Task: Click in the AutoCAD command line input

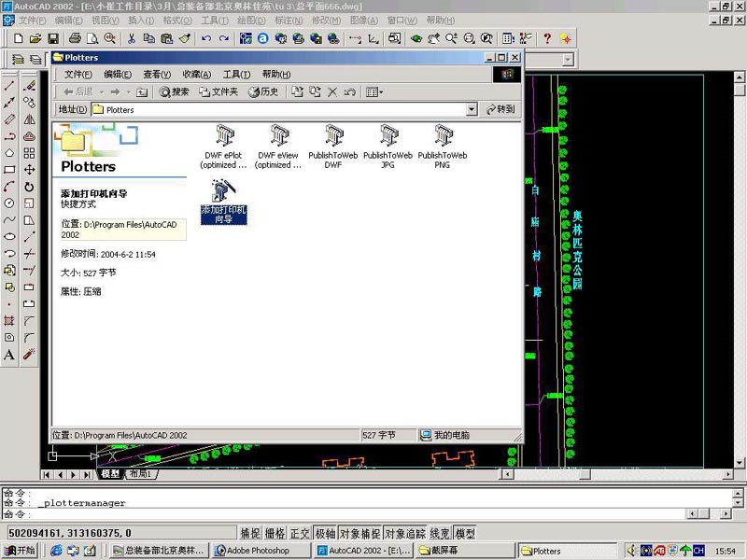Action: [x=343, y=514]
